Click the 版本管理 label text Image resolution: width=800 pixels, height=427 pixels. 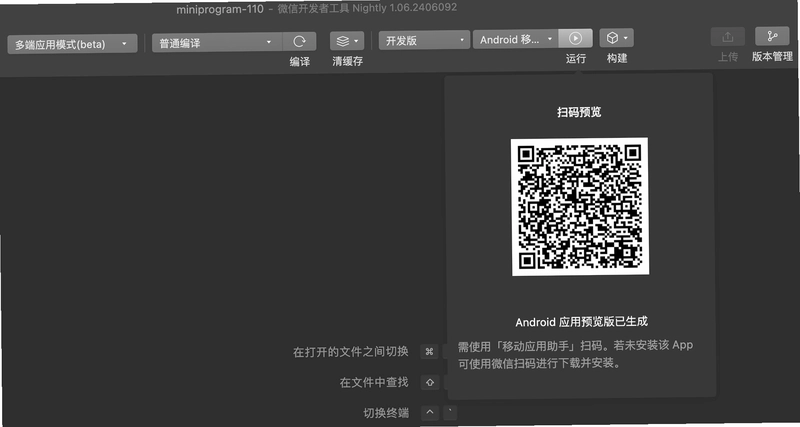[772, 57]
